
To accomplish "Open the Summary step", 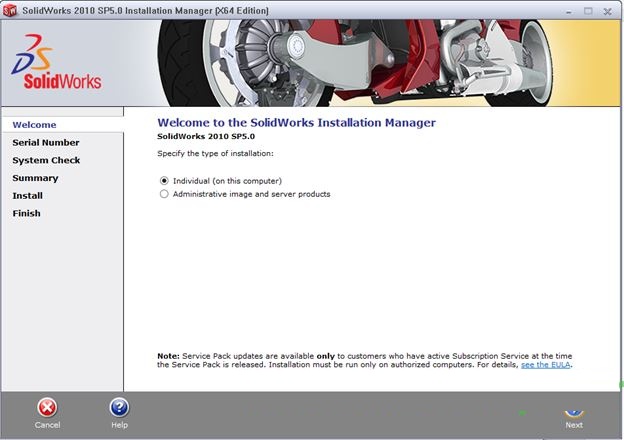I will [35, 178].
